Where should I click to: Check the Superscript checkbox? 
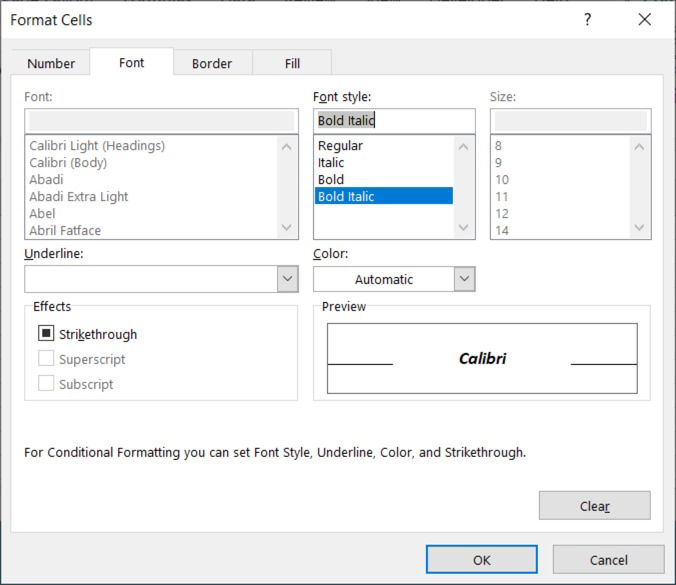pos(46,358)
